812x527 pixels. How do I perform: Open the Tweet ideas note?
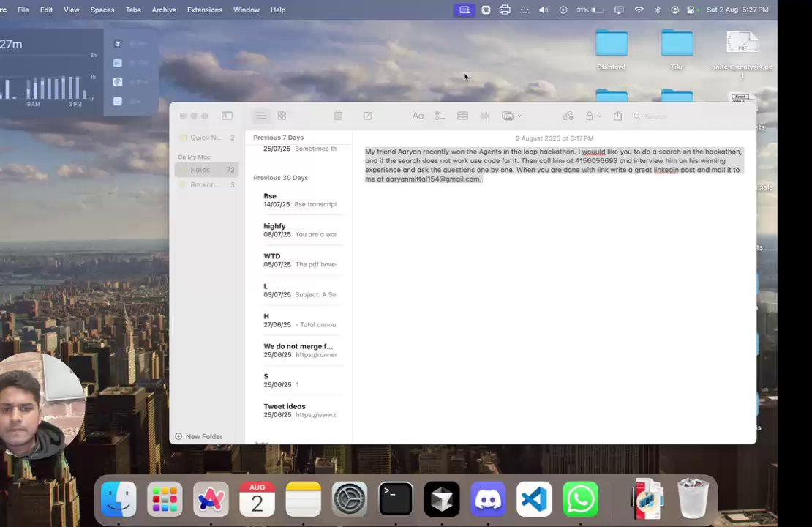300,411
